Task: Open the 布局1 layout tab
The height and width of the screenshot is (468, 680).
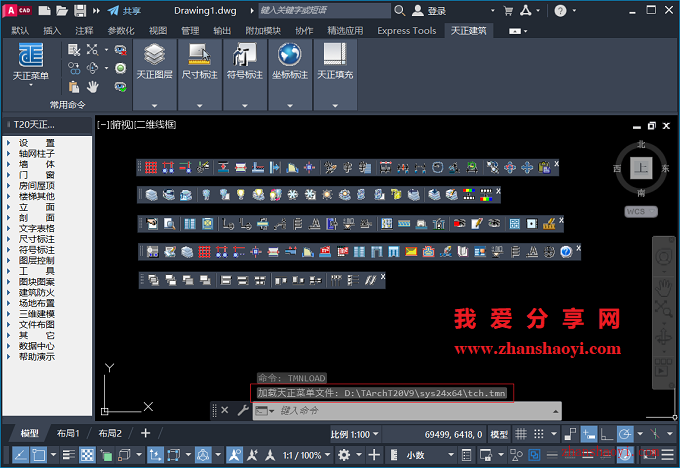Action: tap(68, 433)
